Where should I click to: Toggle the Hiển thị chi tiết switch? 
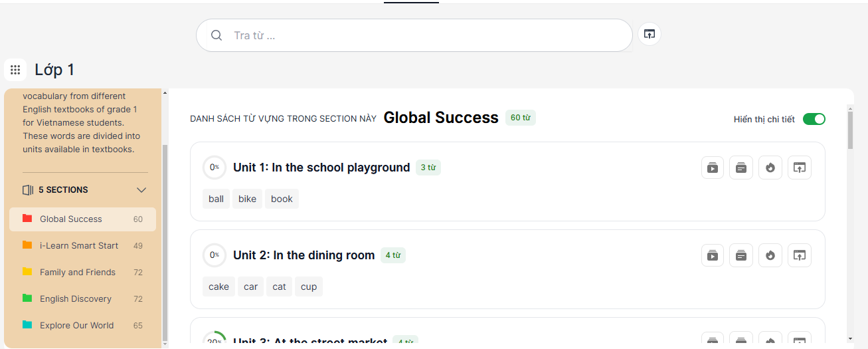pos(814,119)
